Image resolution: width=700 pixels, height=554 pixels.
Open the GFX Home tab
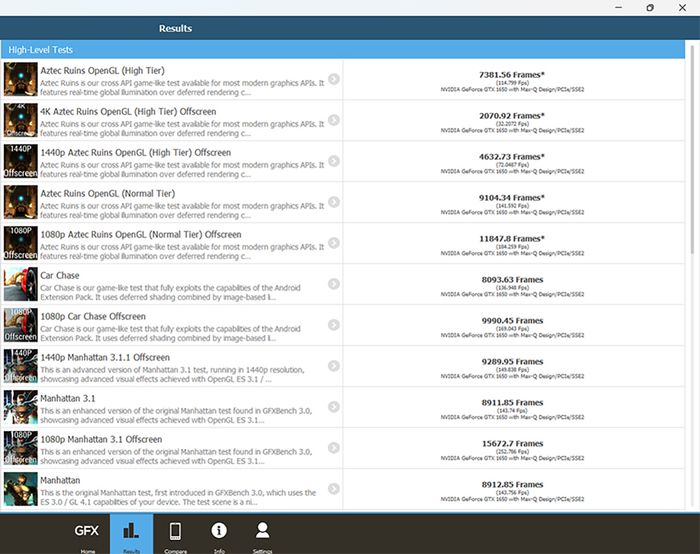tap(88, 534)
